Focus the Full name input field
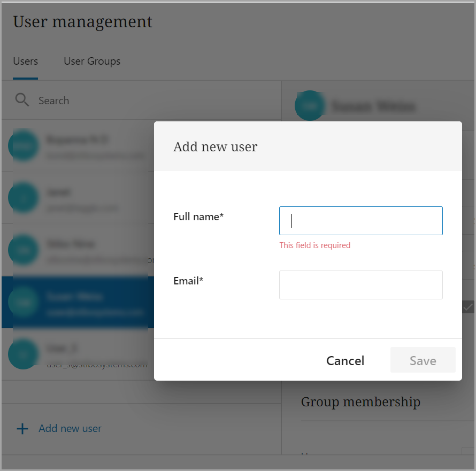 [x=361, y=221]
